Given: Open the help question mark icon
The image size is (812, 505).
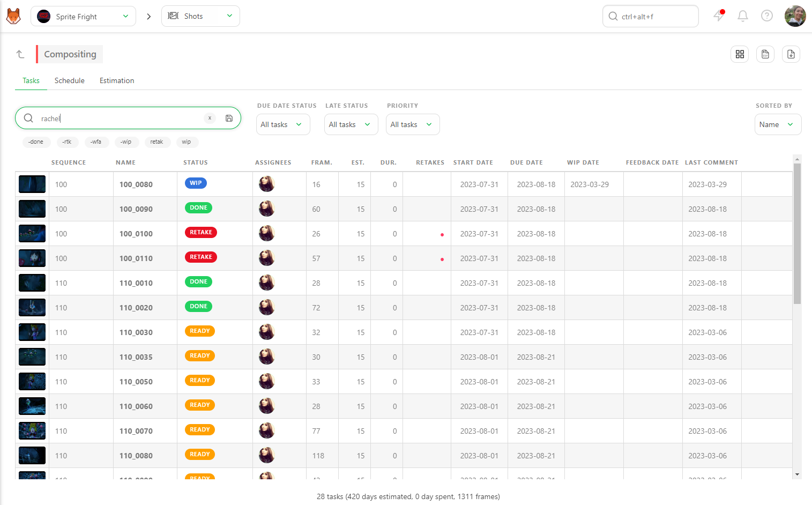Looking at the screenshot, I should tap(767, 16).
